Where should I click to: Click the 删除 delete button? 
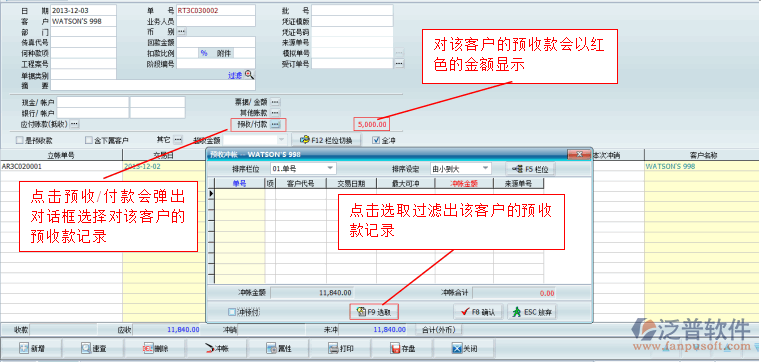click(x=155, y=348)
